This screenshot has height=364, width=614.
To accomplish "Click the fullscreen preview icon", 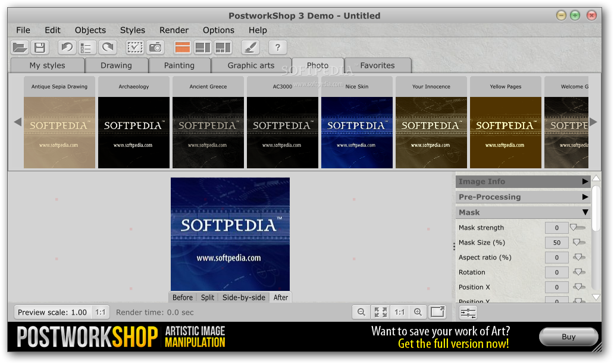I will pyautogui.click(x=437, y=312).
